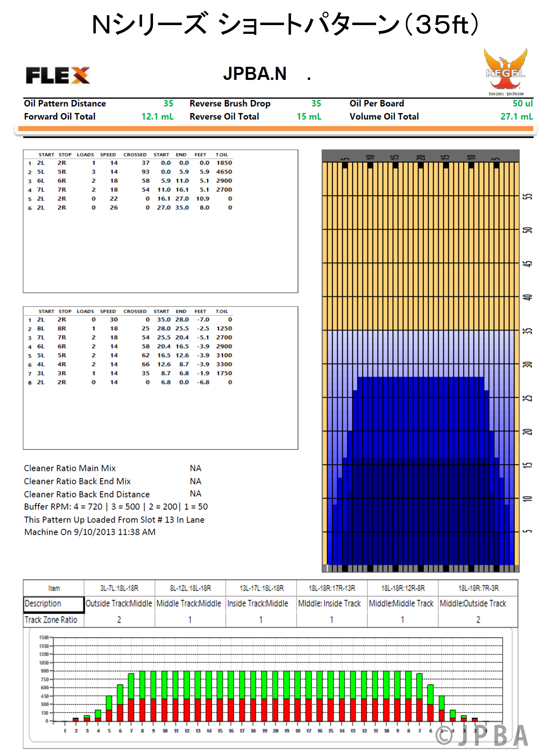542x756 pixels.
Task: Click reverse row 8 feet value -6.8
Action: tap(203, 382)
